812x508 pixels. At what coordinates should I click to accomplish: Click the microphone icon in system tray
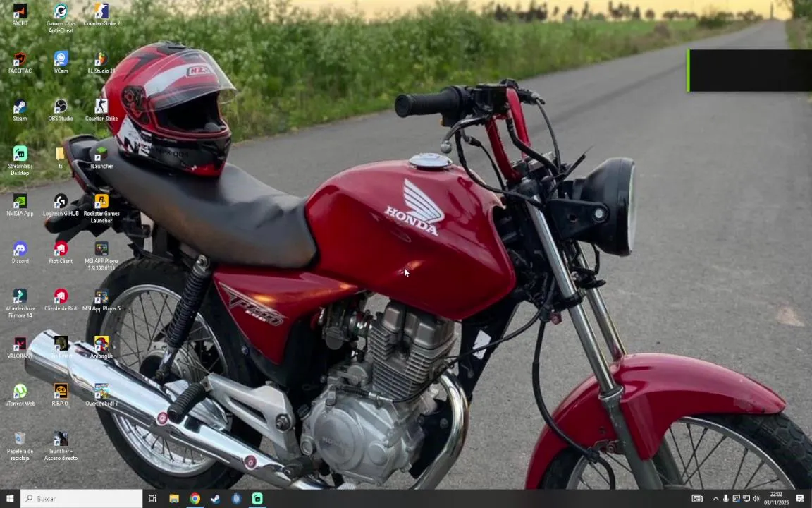[x=725, y=499]
